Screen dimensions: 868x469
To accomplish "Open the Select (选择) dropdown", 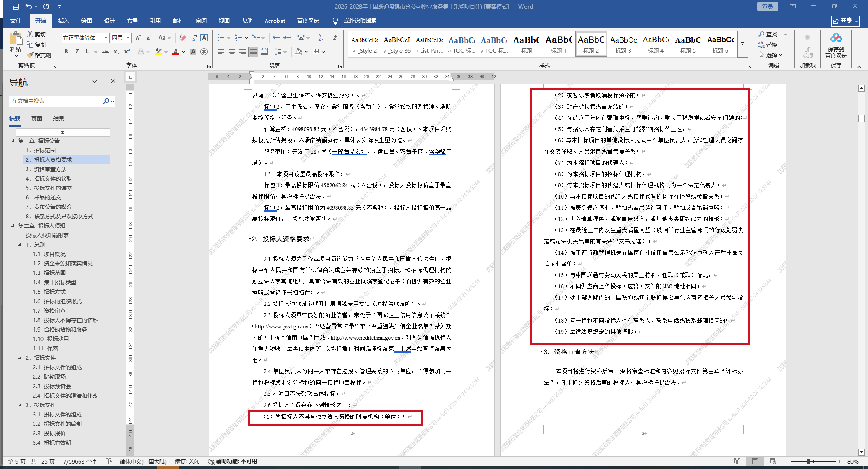I will (771, 55).
